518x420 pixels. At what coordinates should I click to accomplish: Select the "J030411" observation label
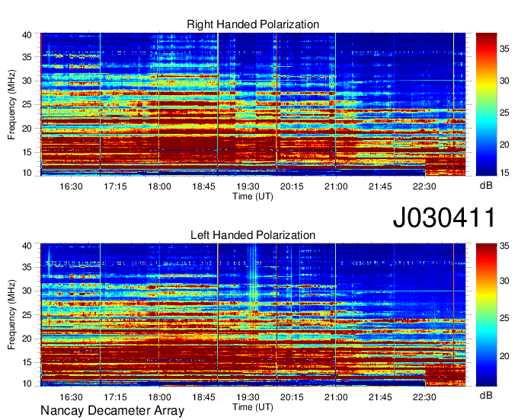[x=444, y=218]
